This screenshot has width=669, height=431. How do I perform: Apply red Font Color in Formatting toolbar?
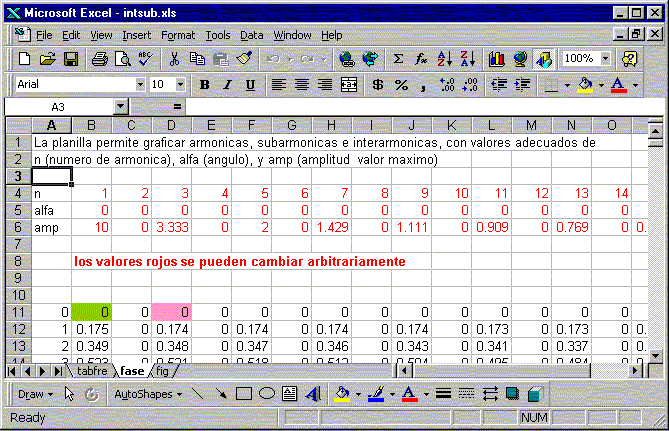point(619,85)
